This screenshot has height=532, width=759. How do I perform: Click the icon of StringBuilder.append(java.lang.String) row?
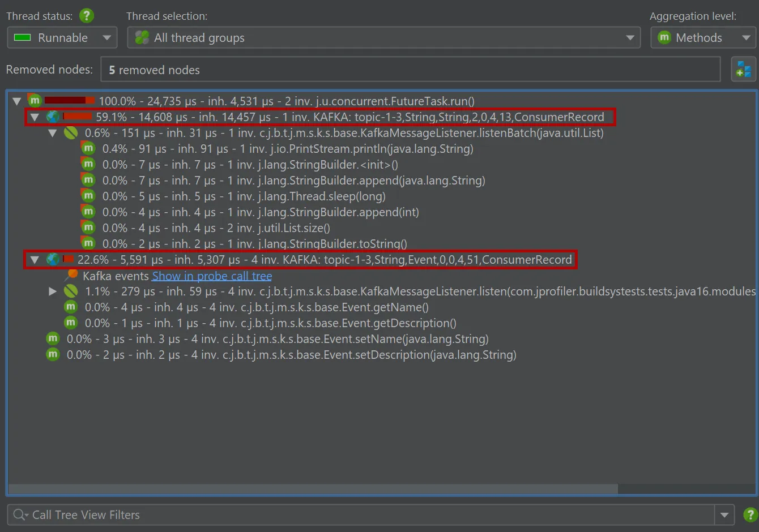point(88,180)
